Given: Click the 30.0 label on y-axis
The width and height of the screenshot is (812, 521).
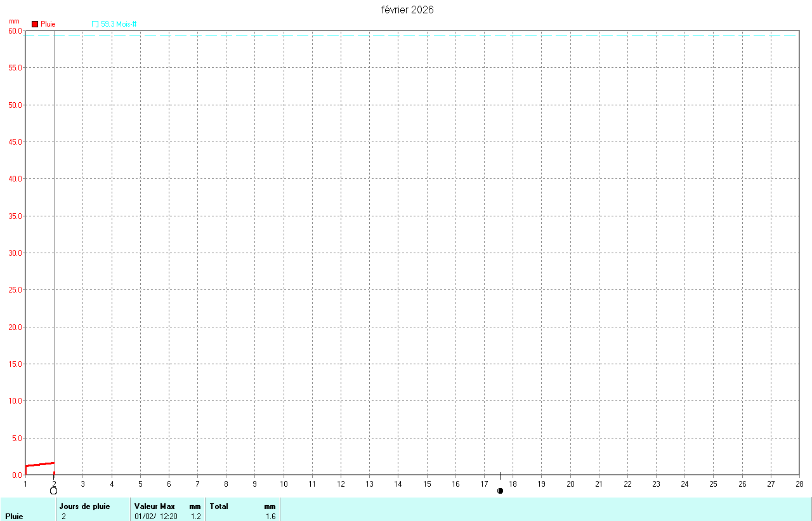Looking at the screenshot, I should point(15,253).
